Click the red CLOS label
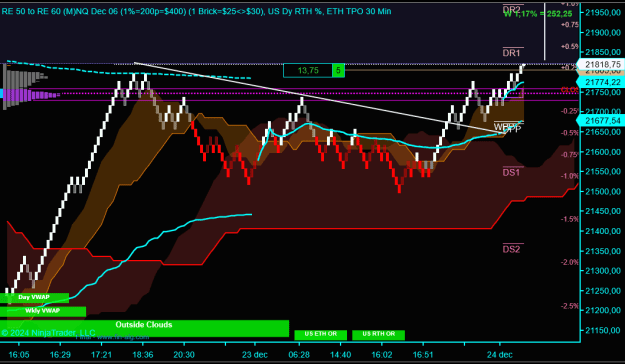The image size is (625, 364). [x=569, y=90]
